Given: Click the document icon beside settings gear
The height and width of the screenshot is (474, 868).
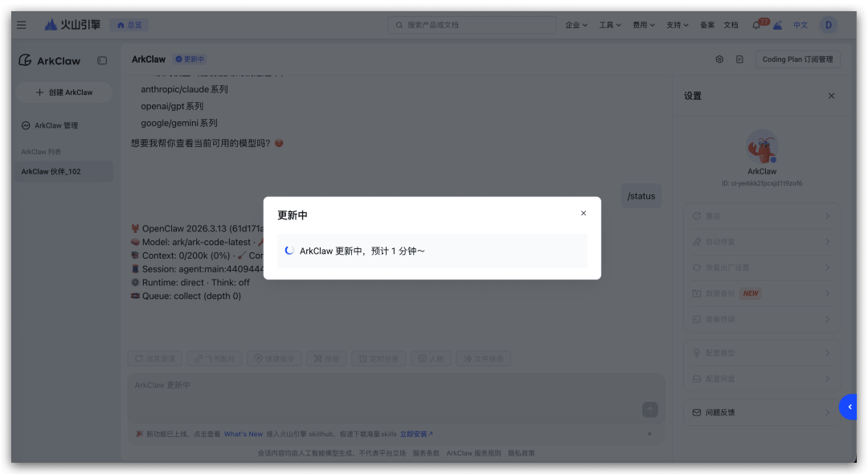Looking at the screenshot, I should click(739, 59).
